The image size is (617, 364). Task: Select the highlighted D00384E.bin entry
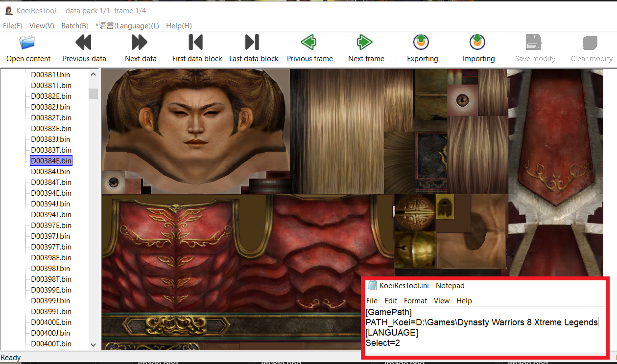point(51,160)
